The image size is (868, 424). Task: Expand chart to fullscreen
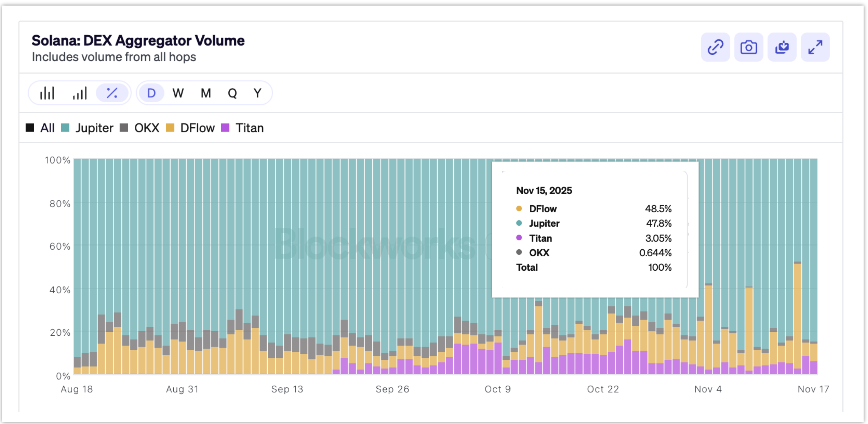coord(815,47)
